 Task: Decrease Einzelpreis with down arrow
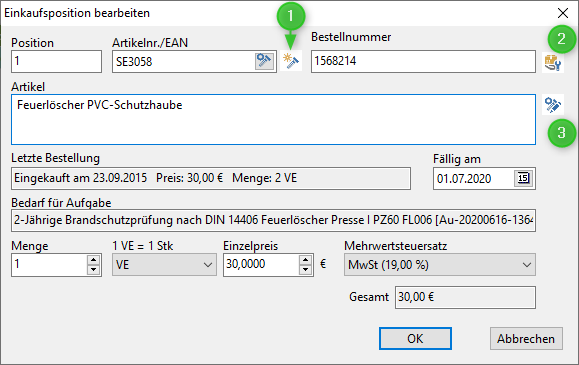point(305,270)
